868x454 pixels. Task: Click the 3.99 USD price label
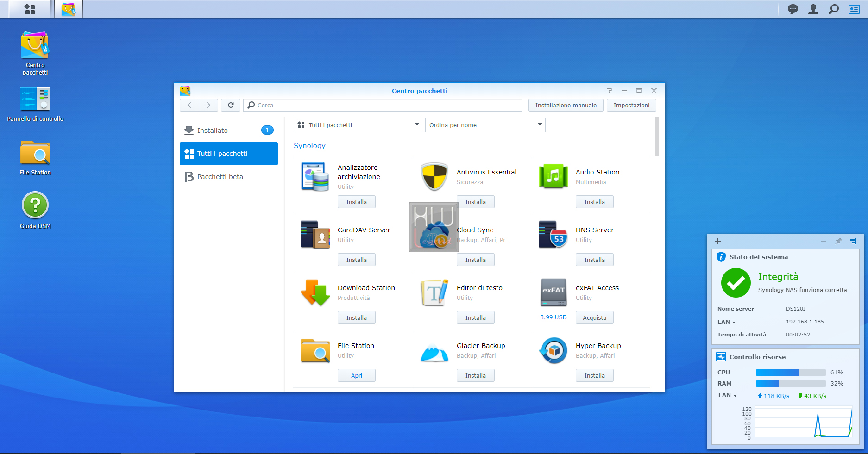pyautogui.click(x=554, y=317)
